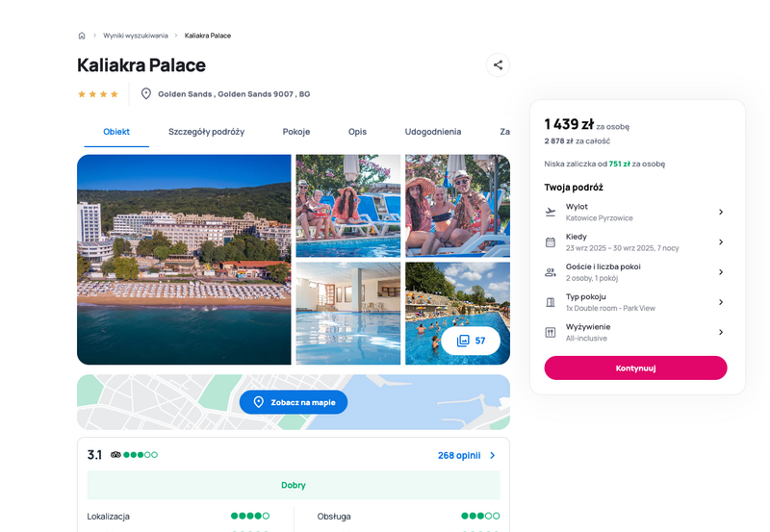
Task: Expand the Typ pokoju chevron
Action: click(x=721, y=302)
